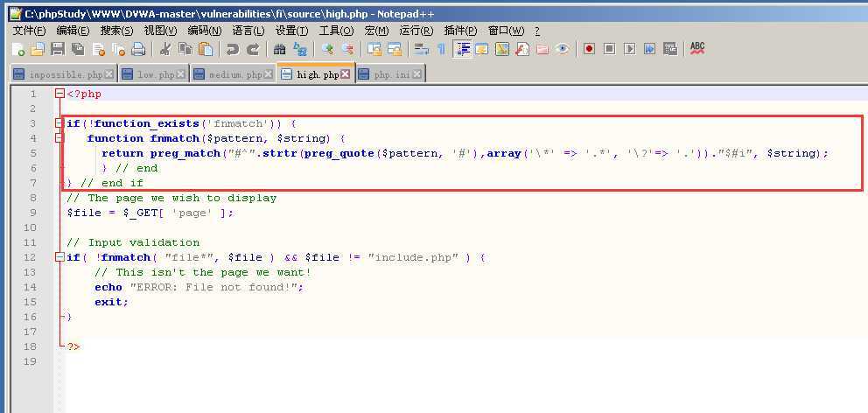Image resolution: width=868 pixels, height=413 pixels.
Task: Close the impossible.php tab
Action: pyautogui.click(x=108, y=74)
